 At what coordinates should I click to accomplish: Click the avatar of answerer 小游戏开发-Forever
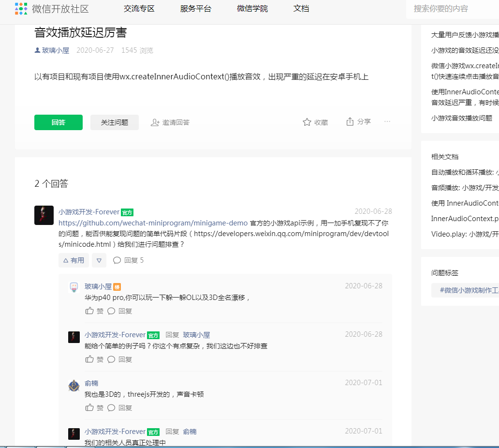pos(44,215)
